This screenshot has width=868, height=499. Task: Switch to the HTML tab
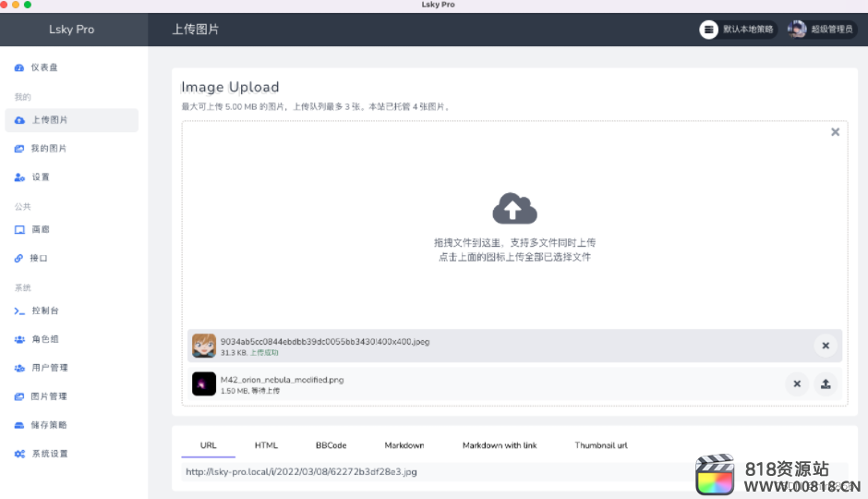point(266,445)
